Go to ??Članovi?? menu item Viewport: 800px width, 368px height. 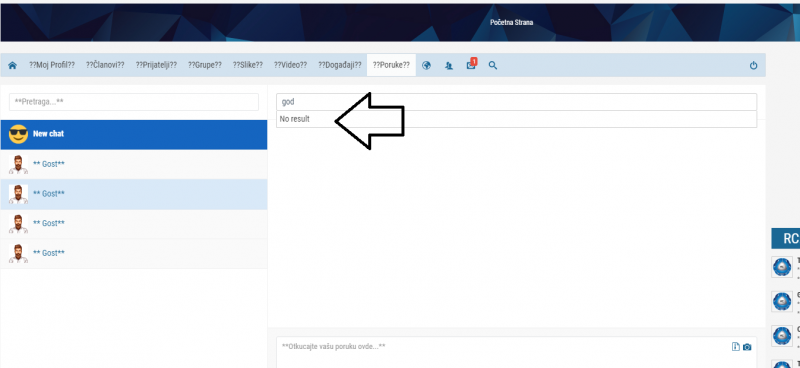pyautogui.click(x=105, y=65)
